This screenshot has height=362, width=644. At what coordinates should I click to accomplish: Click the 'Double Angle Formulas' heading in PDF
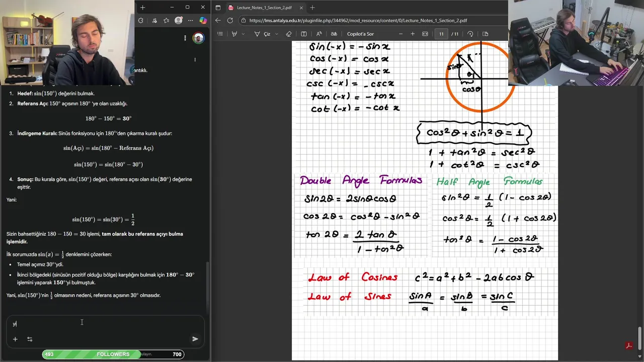click(361, 180)
